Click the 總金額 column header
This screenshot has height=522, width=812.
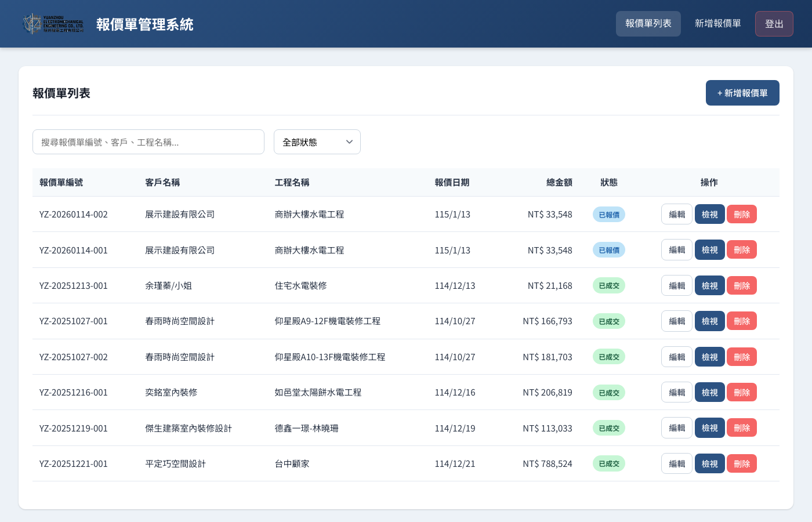pos(559,182)
